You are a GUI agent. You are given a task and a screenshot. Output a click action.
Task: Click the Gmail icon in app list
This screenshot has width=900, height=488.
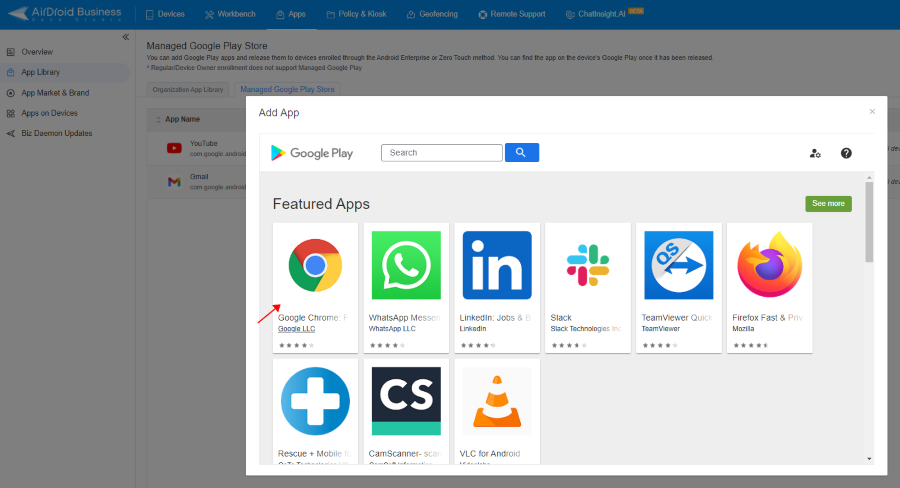point(174,181)
